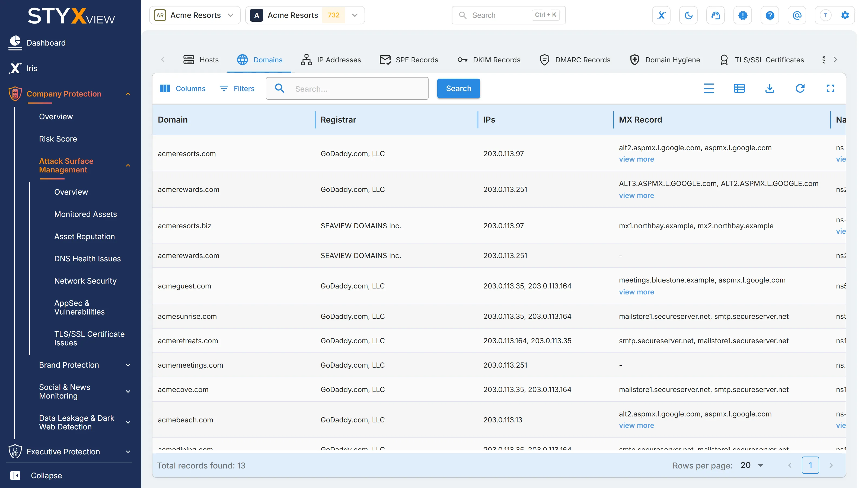This screenshot has width=868, height=488.
Task: Collapse the Company Protection section
Action: tap(128, 94)
